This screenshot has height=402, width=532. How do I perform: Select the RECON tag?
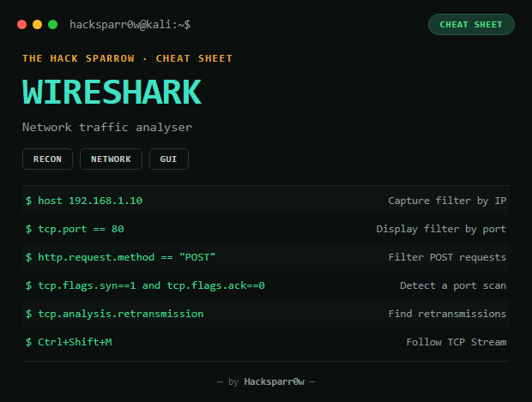tap(47, 159)
